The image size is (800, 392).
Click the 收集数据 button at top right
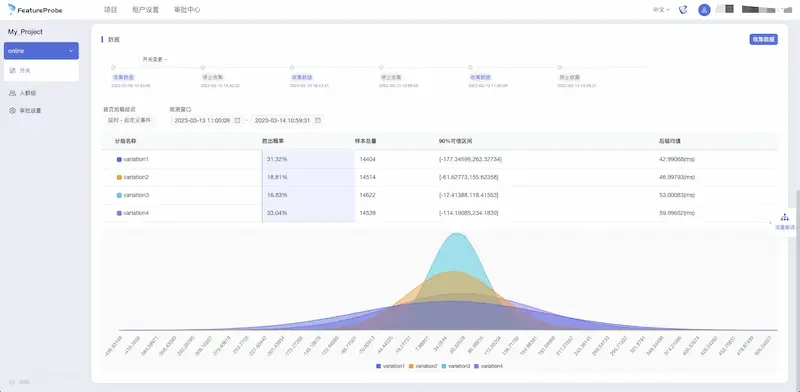tap(763, 39)
